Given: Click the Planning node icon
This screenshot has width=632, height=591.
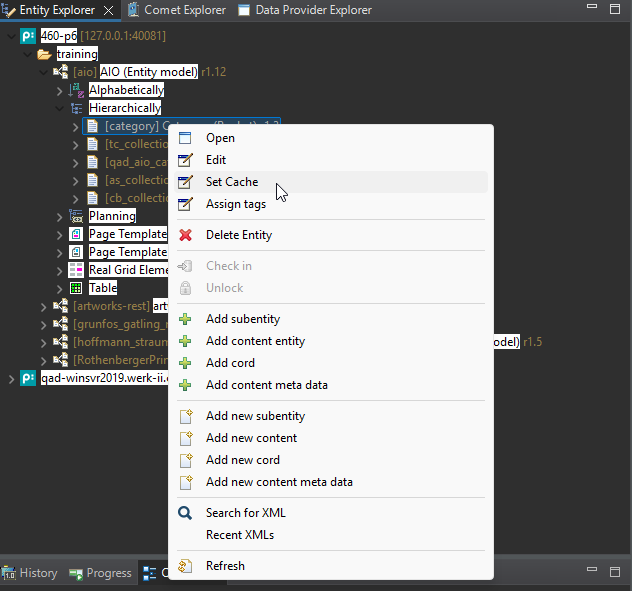Looking at the screenshot, I should point(76,216).
